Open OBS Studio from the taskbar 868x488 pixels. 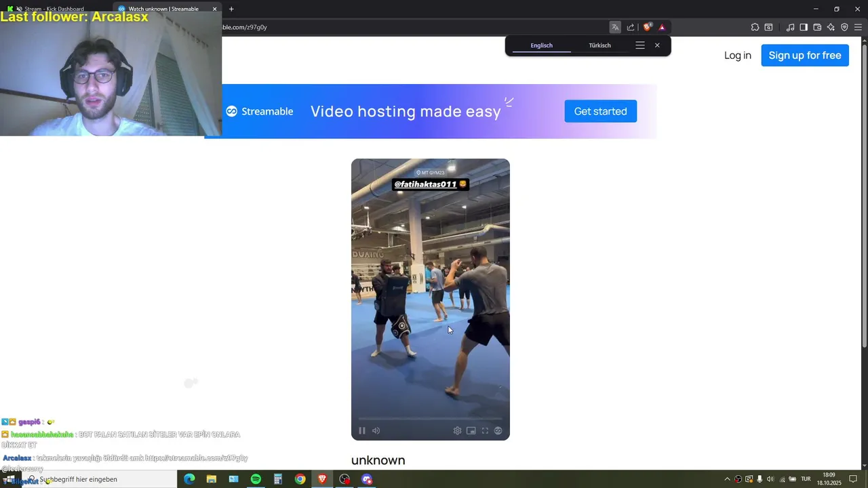click(344, 479)
